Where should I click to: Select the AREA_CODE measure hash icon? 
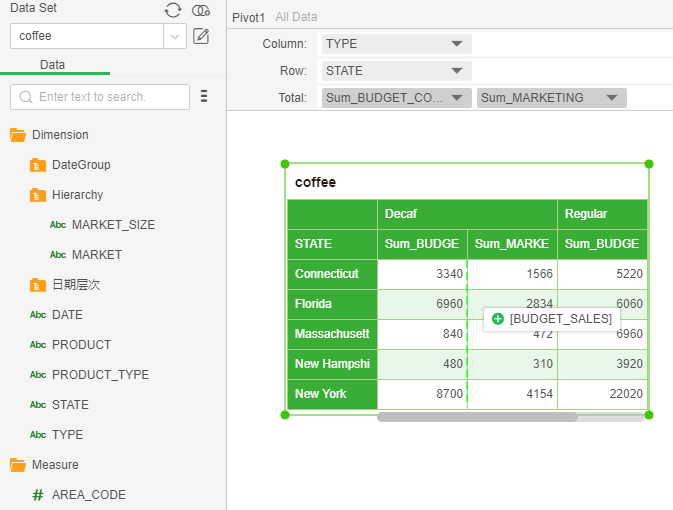tap(38, 495)
